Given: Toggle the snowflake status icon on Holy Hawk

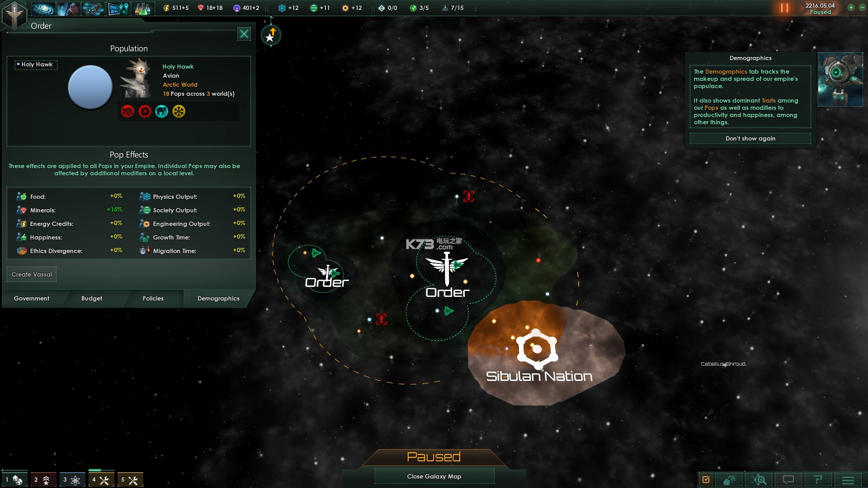Looking at the screenshot, I should click(178, 112).
